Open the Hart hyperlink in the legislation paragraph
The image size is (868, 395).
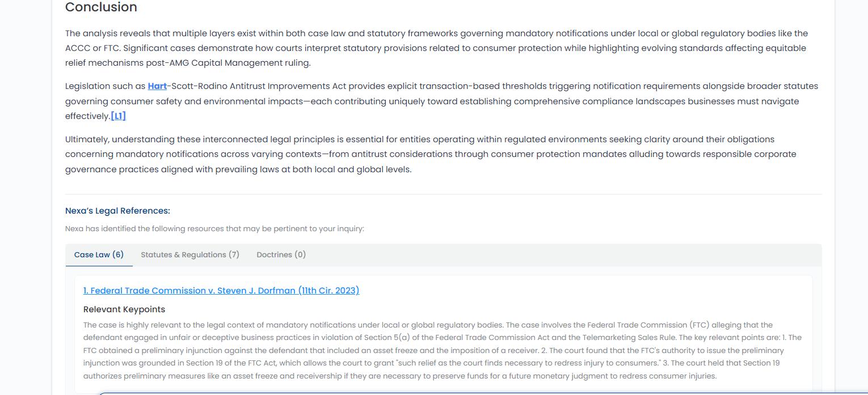tap(157, 86)
